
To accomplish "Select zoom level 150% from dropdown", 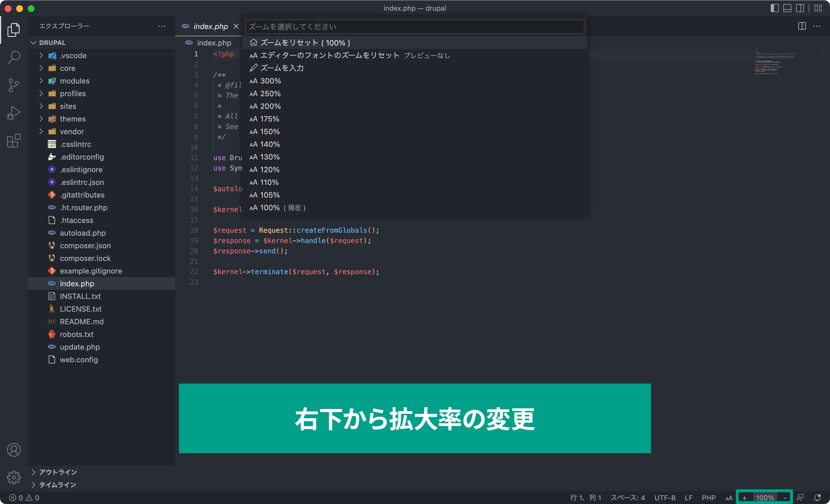I will point(270,132).
